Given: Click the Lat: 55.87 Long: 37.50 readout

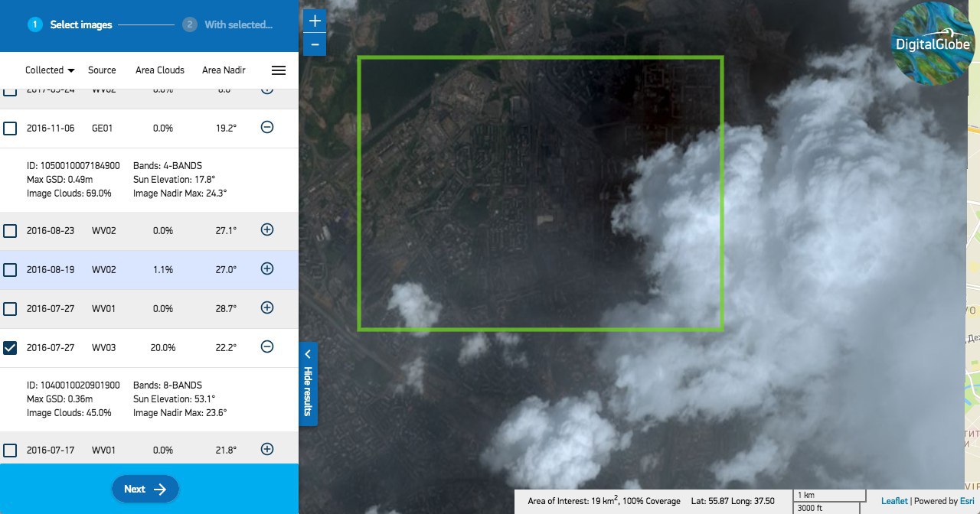Looking at the screenshot, I should coord(733,501).
